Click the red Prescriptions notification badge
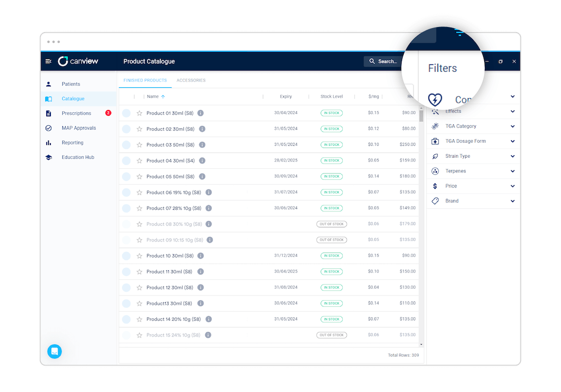 coord(108,113)
